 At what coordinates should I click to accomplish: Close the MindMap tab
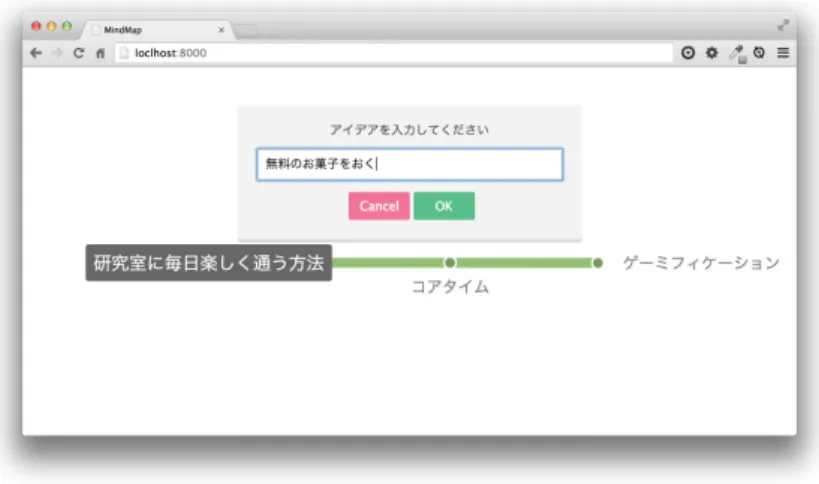tap(221, 30)
